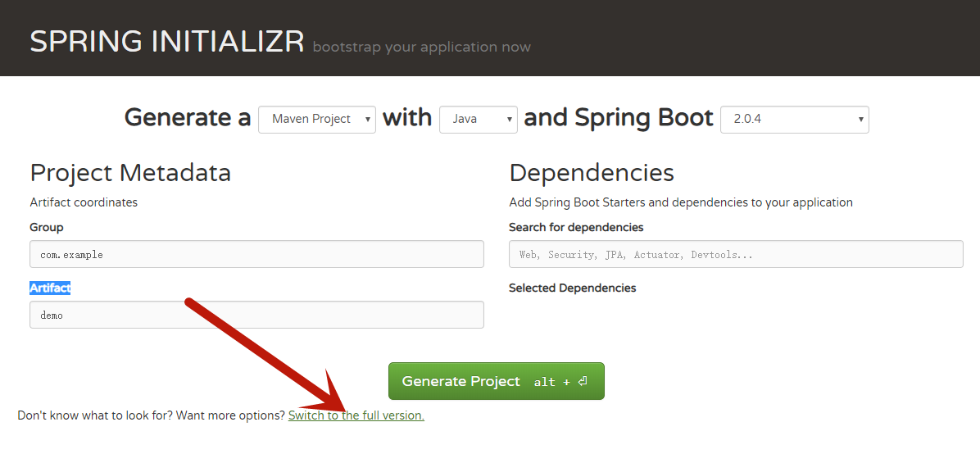
Task: Click the Group input field with com.example
Action: [256, 254]
